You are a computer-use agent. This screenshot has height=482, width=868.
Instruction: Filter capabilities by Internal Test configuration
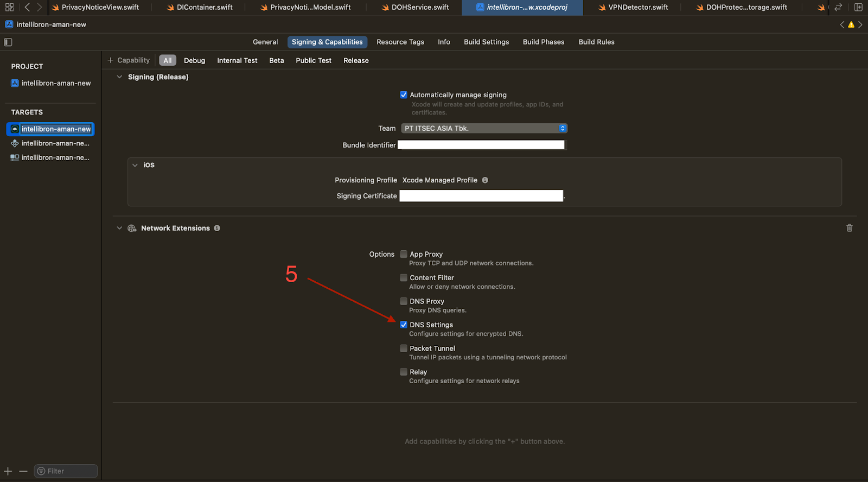click(237, 60)
